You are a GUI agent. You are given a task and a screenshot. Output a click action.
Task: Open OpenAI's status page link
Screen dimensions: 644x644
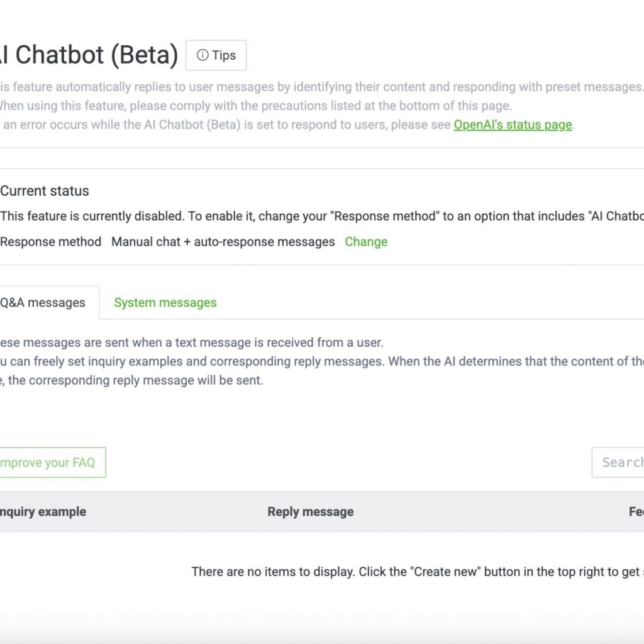point(513,125)
